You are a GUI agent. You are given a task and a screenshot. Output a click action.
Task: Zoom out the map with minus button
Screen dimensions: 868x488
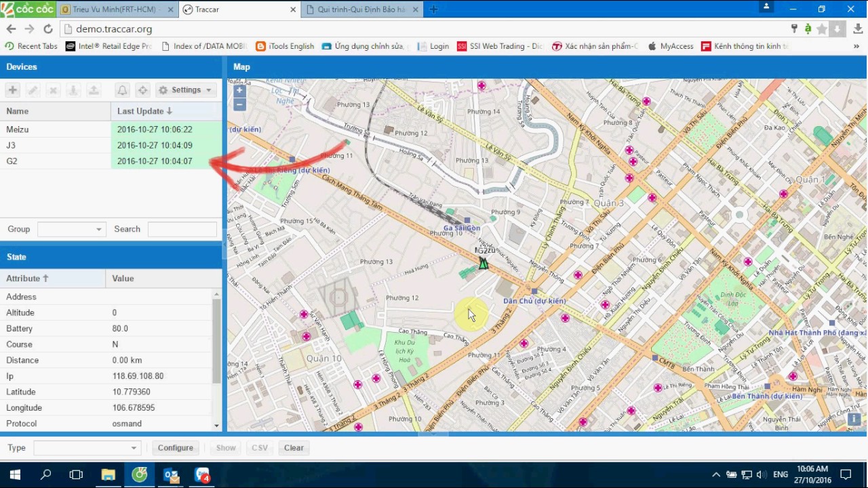[239, 104]
